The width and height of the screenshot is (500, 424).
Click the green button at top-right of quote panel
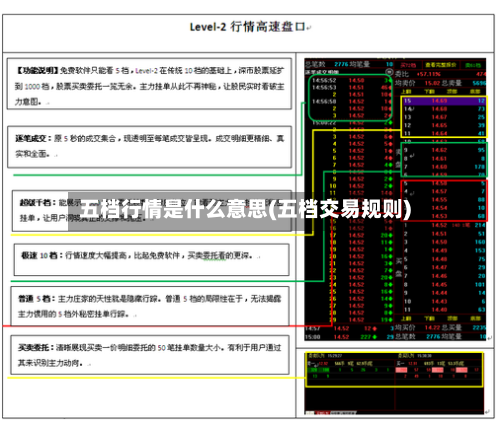[473, 65]
